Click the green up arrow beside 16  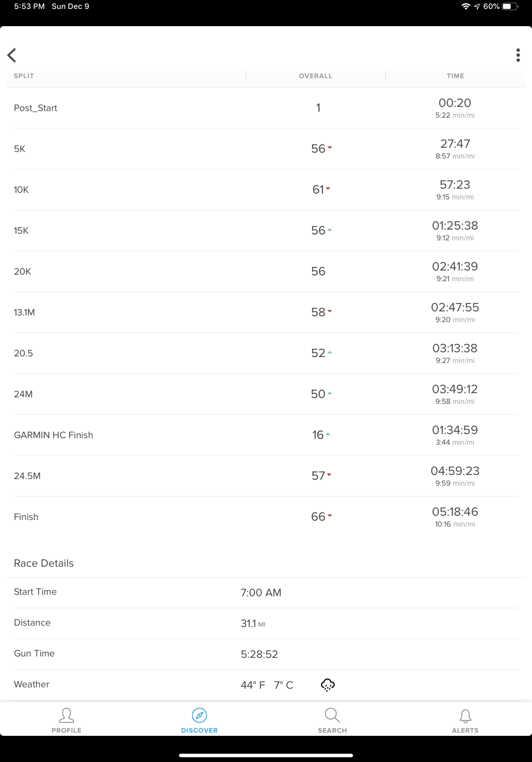click(x=328, y=434)
